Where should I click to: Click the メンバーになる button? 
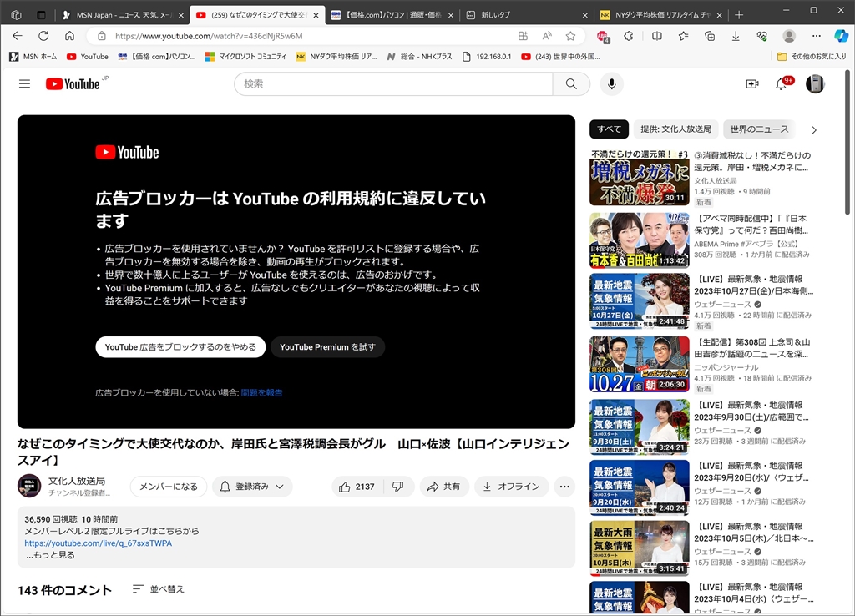coord(169,487)
